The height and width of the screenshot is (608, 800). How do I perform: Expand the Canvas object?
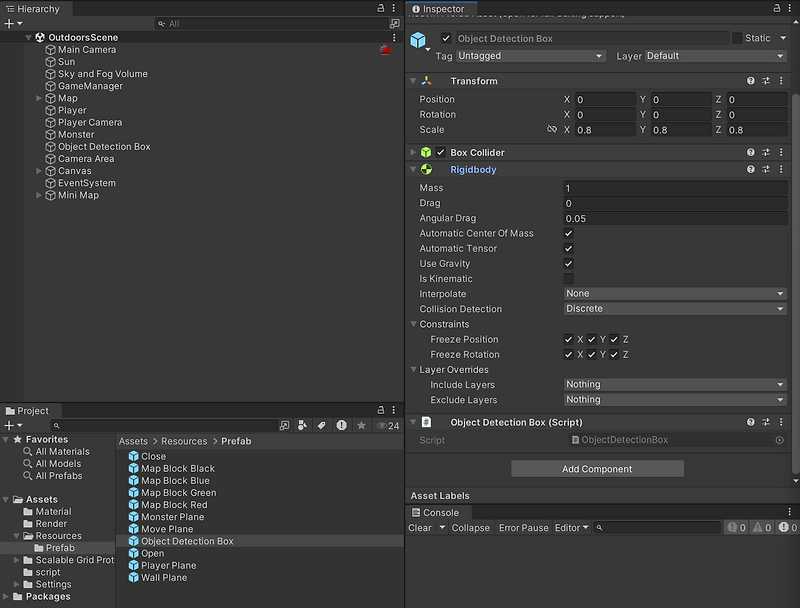(x=38, y=171)
